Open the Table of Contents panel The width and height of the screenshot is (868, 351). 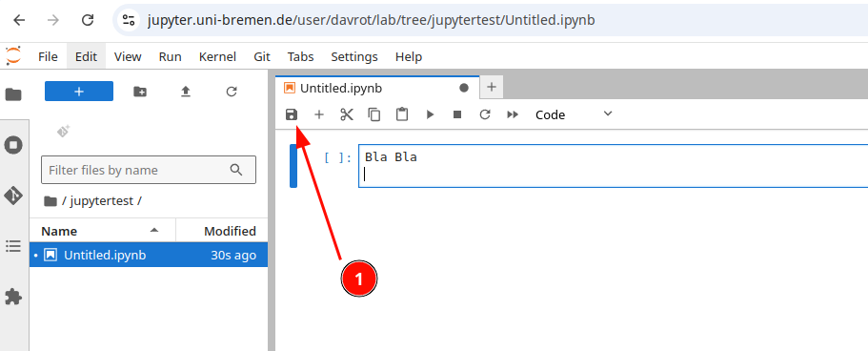point(13,246)
